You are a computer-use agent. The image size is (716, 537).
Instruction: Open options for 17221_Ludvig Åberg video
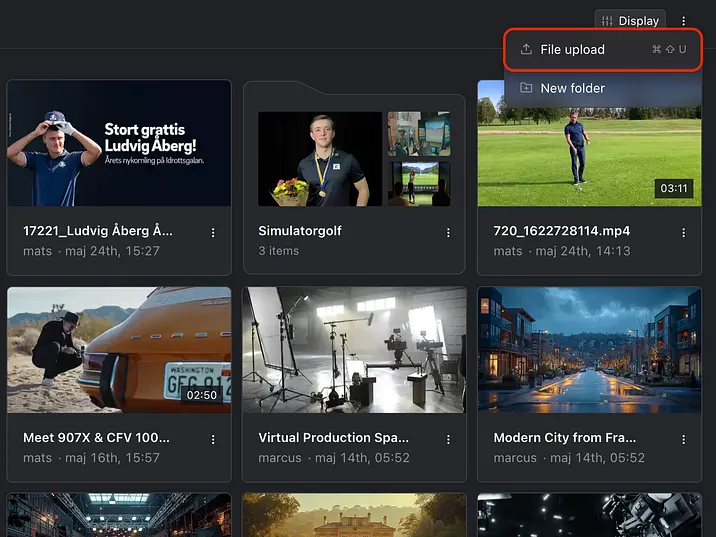coord(213,232)
